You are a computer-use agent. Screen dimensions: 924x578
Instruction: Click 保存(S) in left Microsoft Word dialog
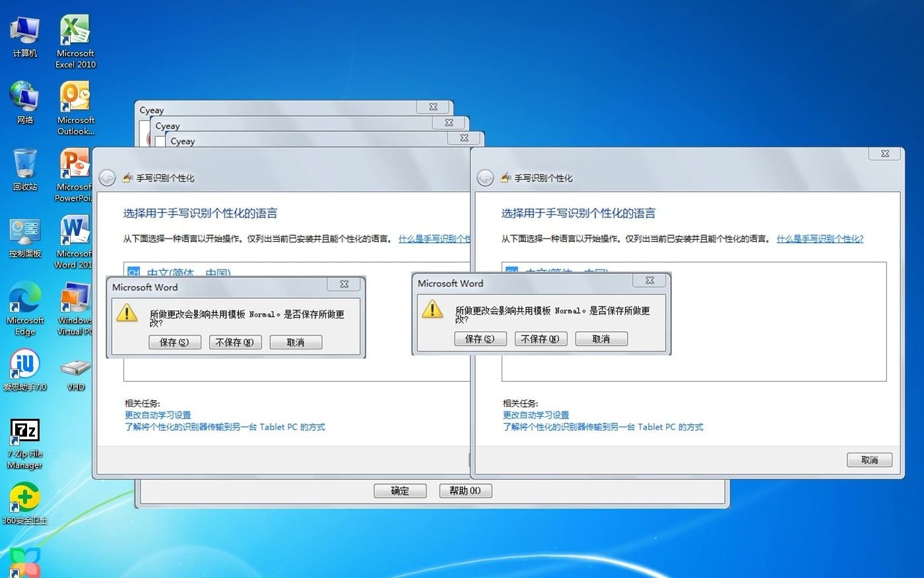point(175,342)
